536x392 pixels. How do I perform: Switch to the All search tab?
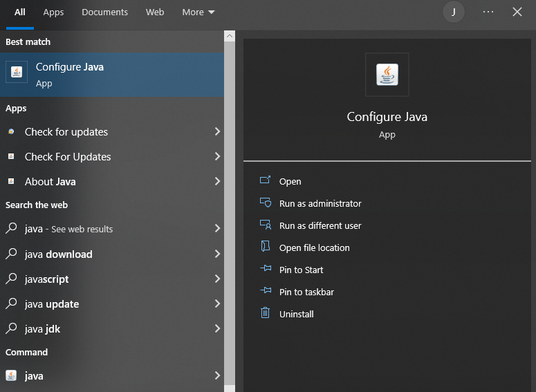coord(20,12)
